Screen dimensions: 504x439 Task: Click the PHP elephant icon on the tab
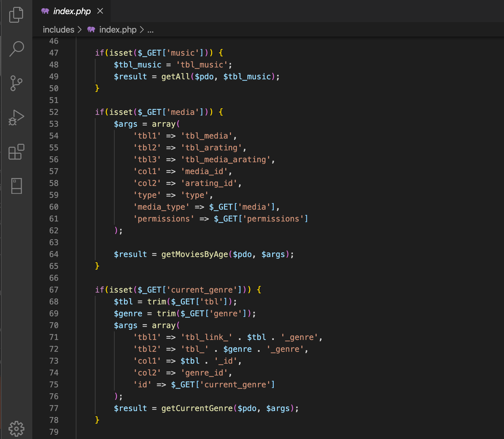tap(45, 11)
